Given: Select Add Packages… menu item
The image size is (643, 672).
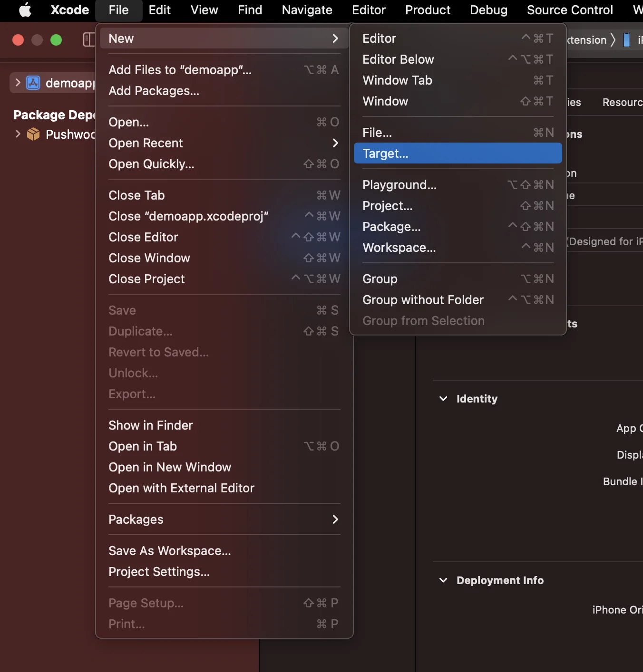Looking at the screenshot, I should 154,91.
